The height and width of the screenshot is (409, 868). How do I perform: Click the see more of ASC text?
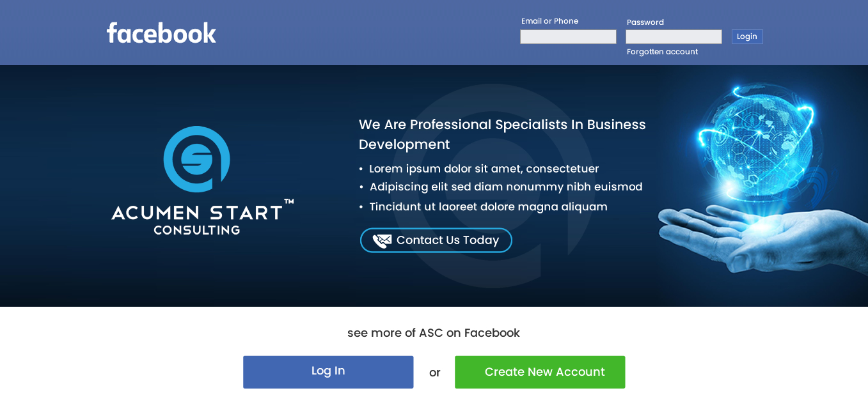coord(433,333)
